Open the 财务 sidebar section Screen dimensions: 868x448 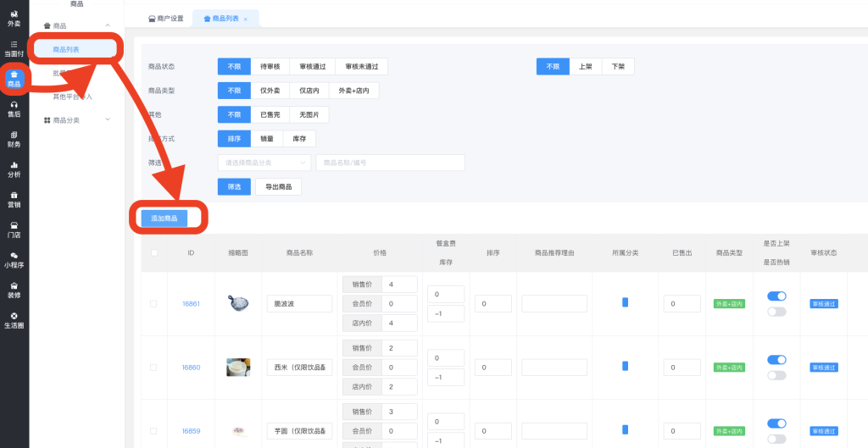tap(14, 139)
